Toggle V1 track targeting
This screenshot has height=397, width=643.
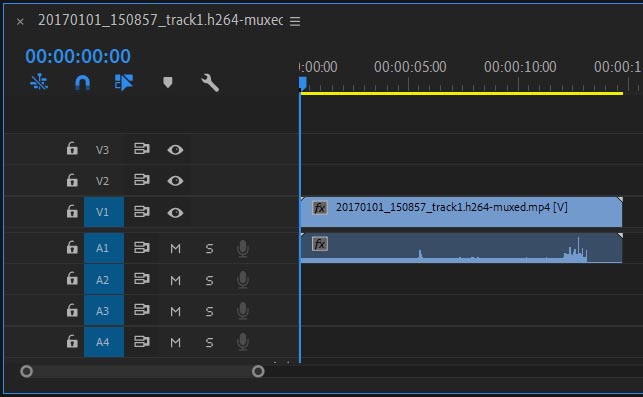tap(104, 212)
